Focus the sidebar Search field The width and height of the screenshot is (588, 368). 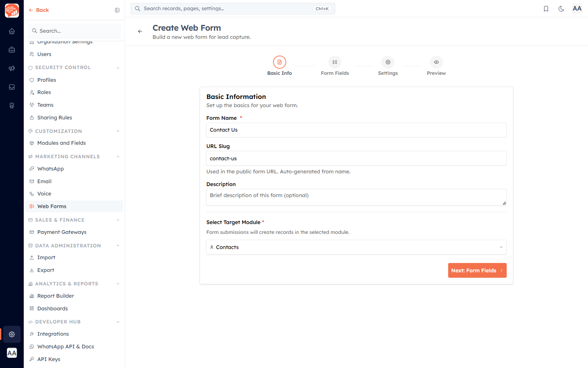pyautogui.click(x=74, y=31)
